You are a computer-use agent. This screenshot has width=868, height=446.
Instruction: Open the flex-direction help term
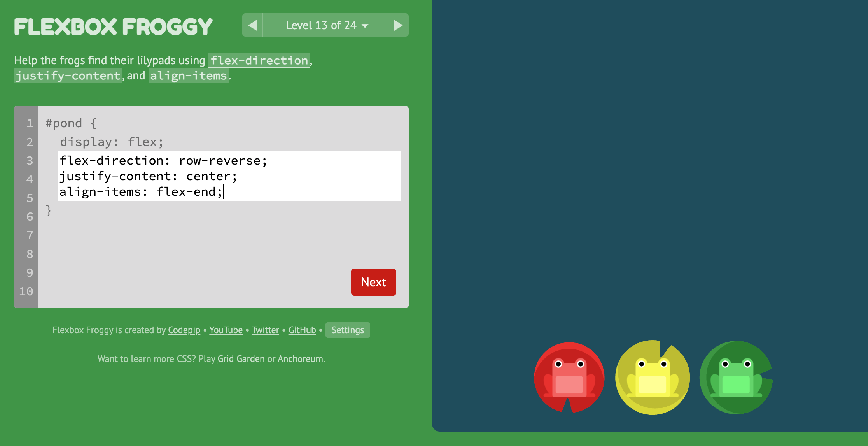[x=259, y=60]
